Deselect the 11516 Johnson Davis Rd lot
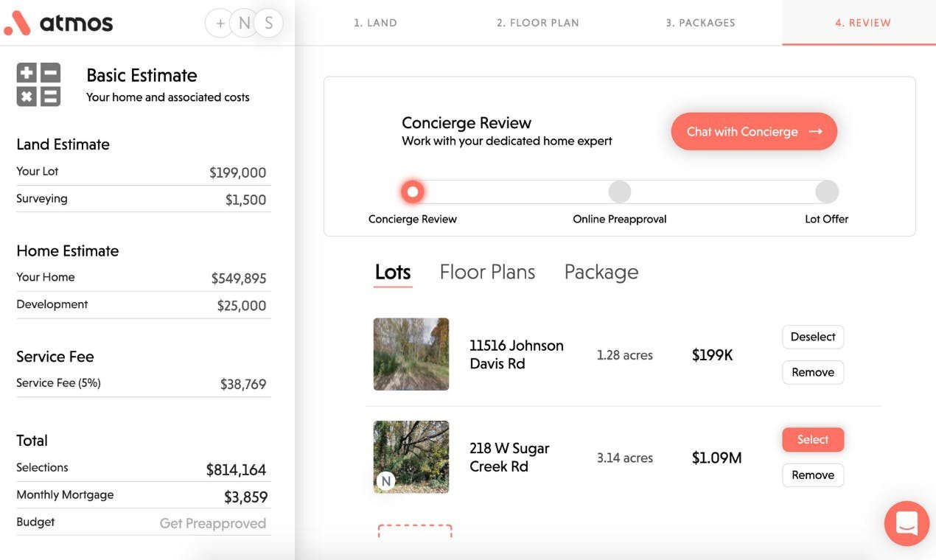This screenshot has height=560, width=936. pyautogui.click(x=813, y=337)
